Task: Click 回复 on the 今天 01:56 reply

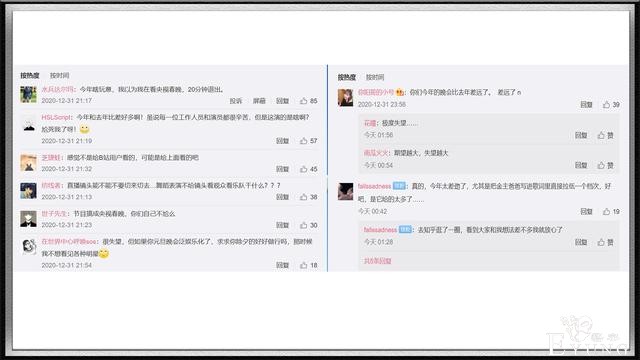Action: (581, 136)
